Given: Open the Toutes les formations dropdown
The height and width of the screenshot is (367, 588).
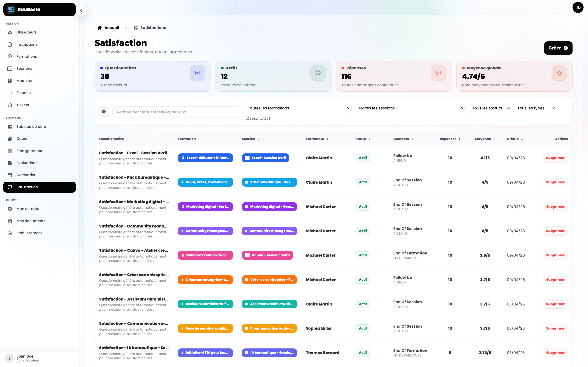Looking at the screenshot, I should pos(297,108).
